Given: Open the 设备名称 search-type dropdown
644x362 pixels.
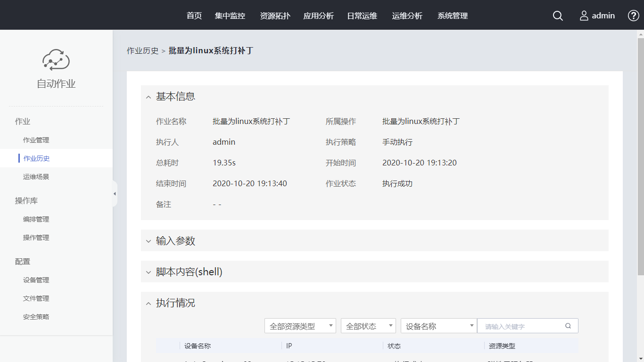Looking at the screenshot, I should 438,326.
